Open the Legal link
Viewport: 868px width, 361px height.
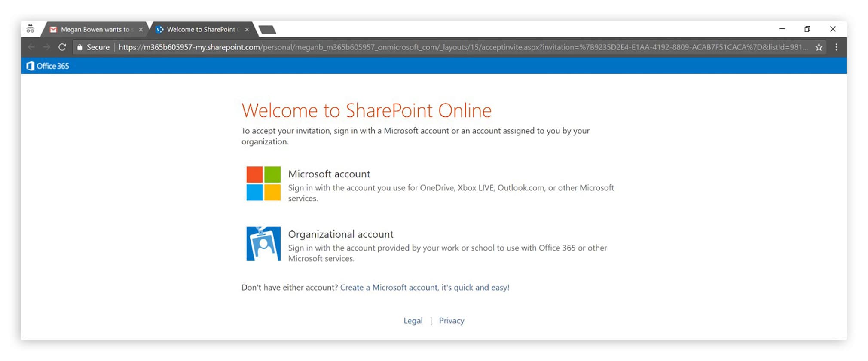click(413, 321)
